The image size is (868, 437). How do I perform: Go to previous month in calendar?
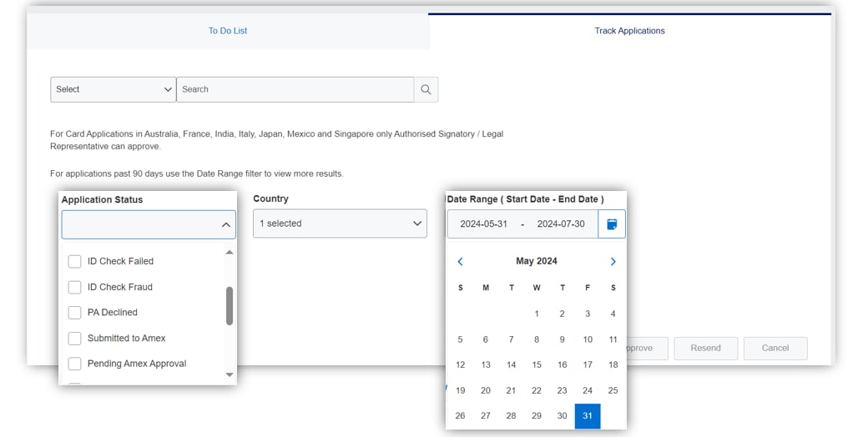460,262
